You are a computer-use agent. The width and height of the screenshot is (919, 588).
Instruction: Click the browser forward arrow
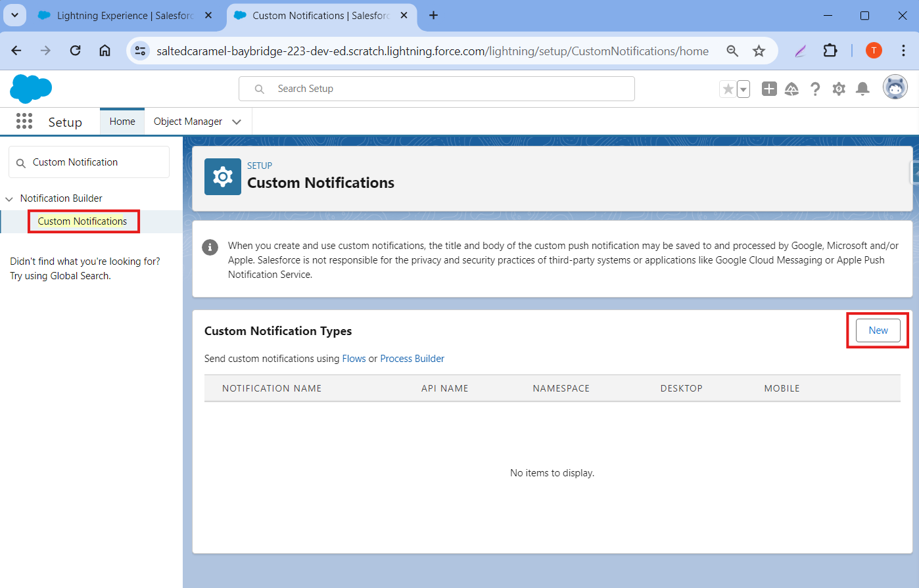tap(45, 51)
